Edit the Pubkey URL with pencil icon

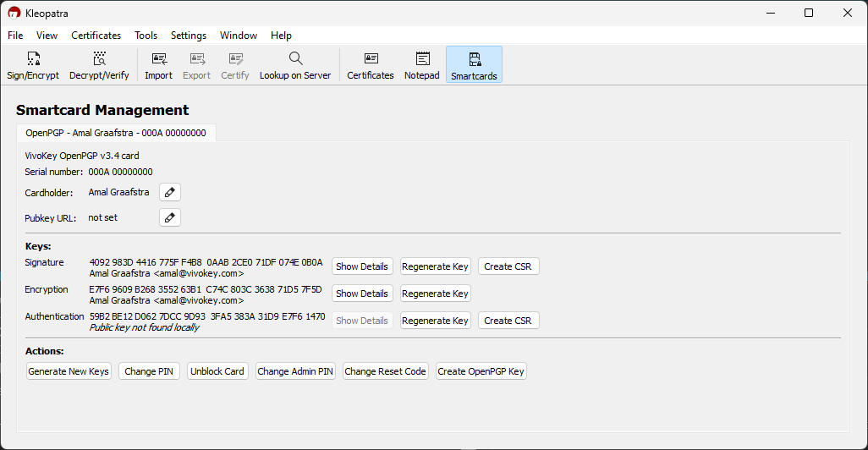coord(170,217)
